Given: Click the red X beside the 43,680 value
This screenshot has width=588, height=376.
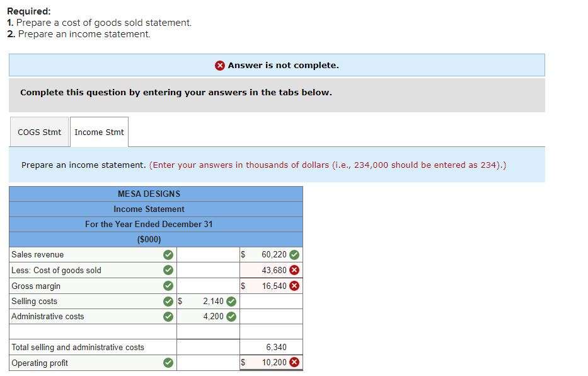Looking at the screenshot, I should [294, 270].
